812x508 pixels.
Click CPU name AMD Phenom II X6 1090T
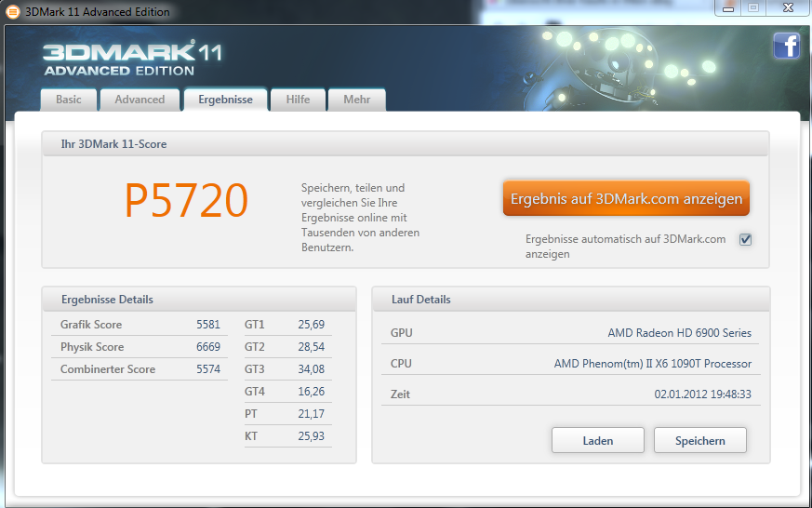click(x=653, y=364)
